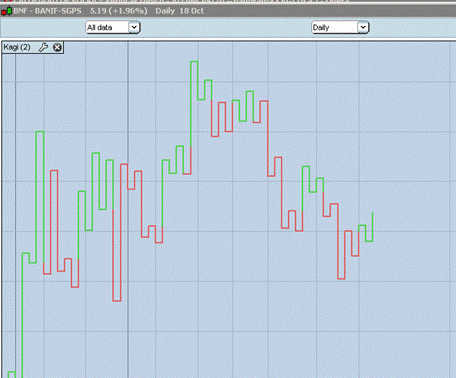Click the deep red trough near chart right
This screenshot has height=378, width=456.
click(x=341, y=278)
